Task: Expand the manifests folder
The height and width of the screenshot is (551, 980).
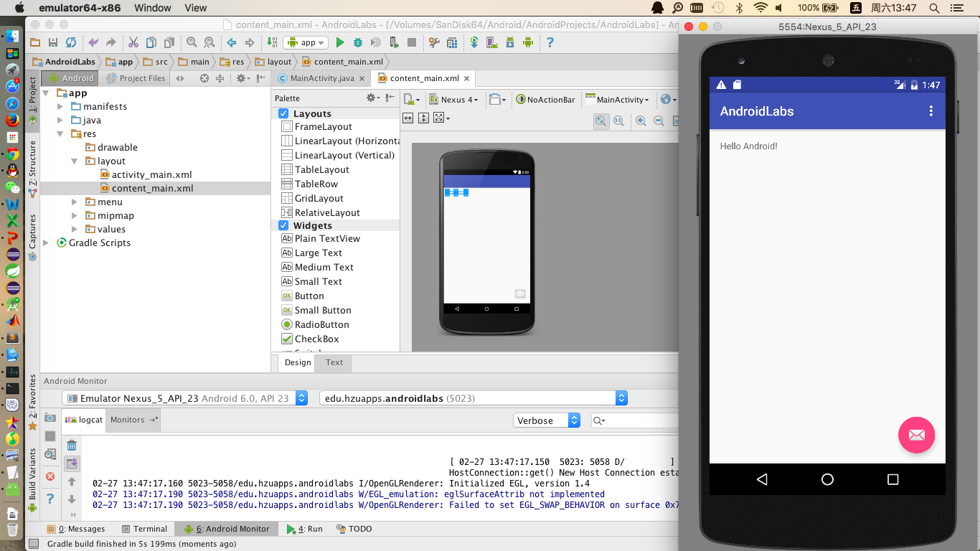Action: coord(61,106)
